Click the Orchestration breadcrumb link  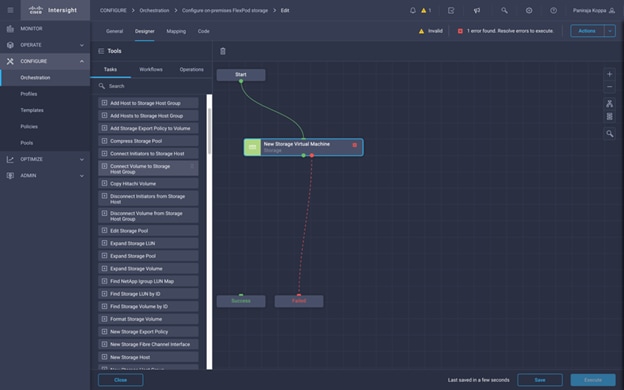coord(154,10)
